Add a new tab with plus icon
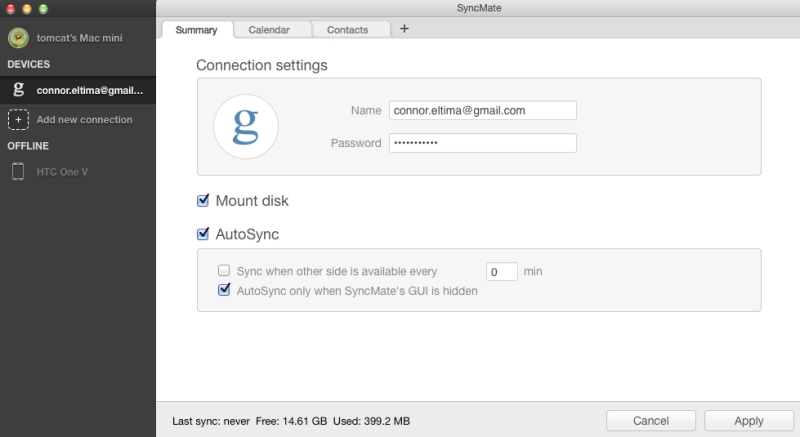800x437 pixels. (x=404, y=29)
